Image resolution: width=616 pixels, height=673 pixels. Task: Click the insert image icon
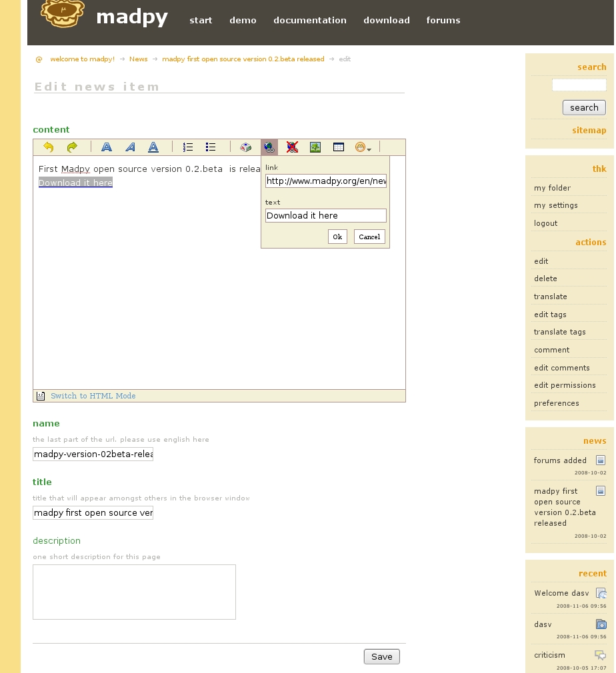[315, 147]
